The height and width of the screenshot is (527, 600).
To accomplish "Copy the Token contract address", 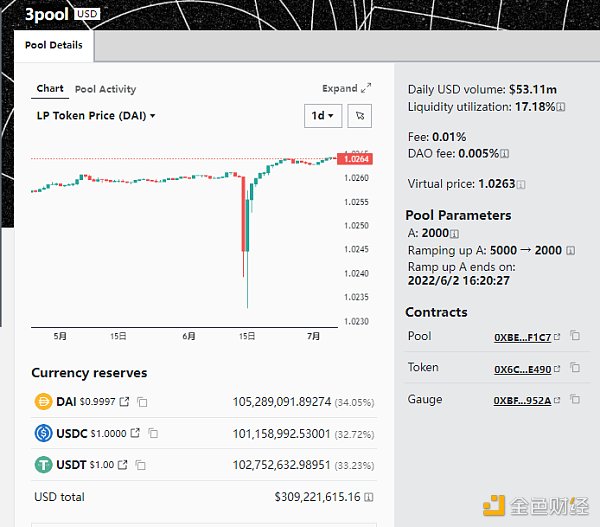I will (x=575, y=368).
